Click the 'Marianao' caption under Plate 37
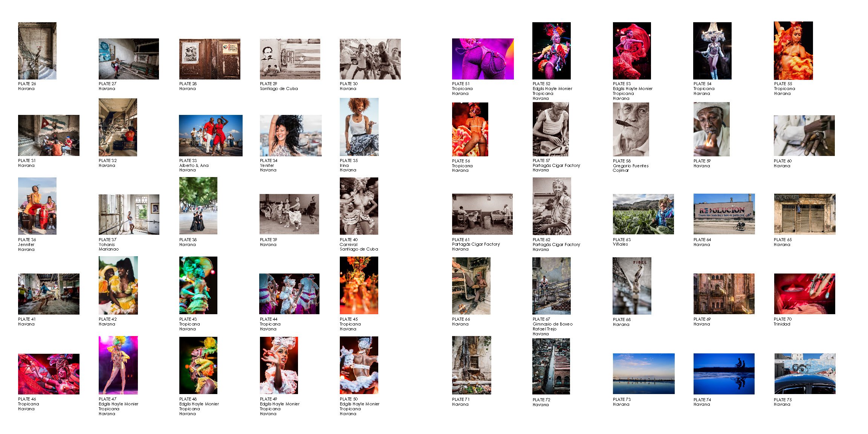 click(x=108, y=249)
